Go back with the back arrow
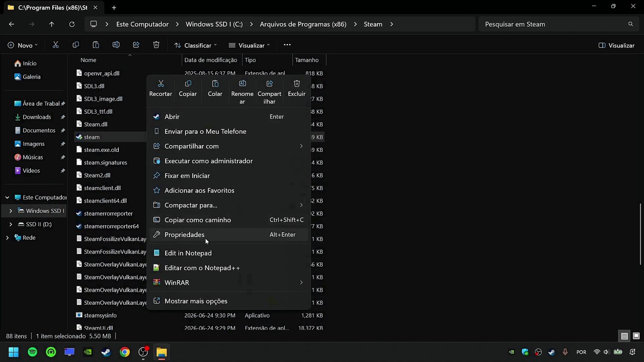 click(x=12, y=24)
